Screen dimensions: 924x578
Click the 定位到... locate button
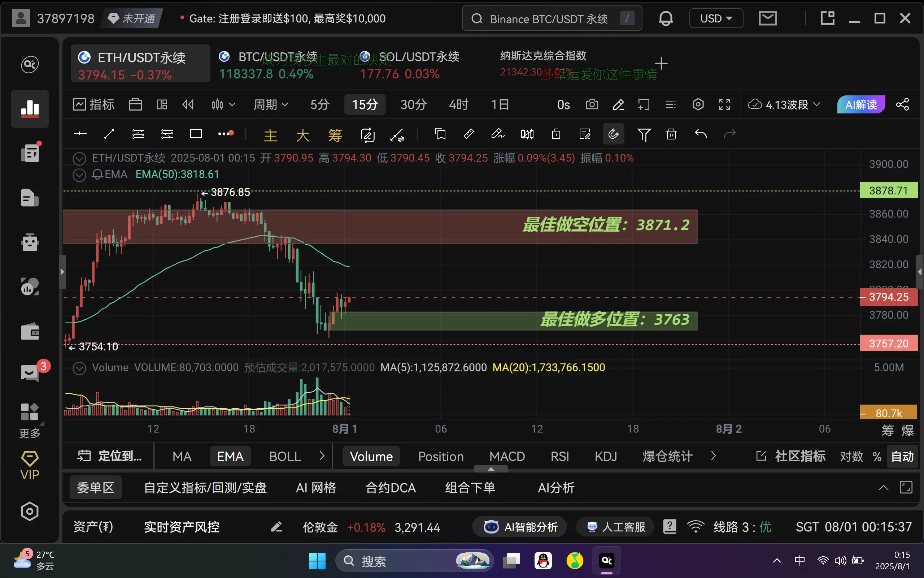109,456
